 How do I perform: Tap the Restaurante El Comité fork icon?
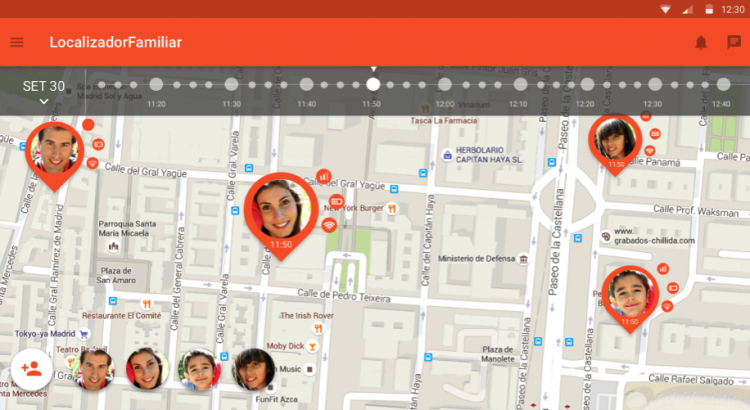147,304
